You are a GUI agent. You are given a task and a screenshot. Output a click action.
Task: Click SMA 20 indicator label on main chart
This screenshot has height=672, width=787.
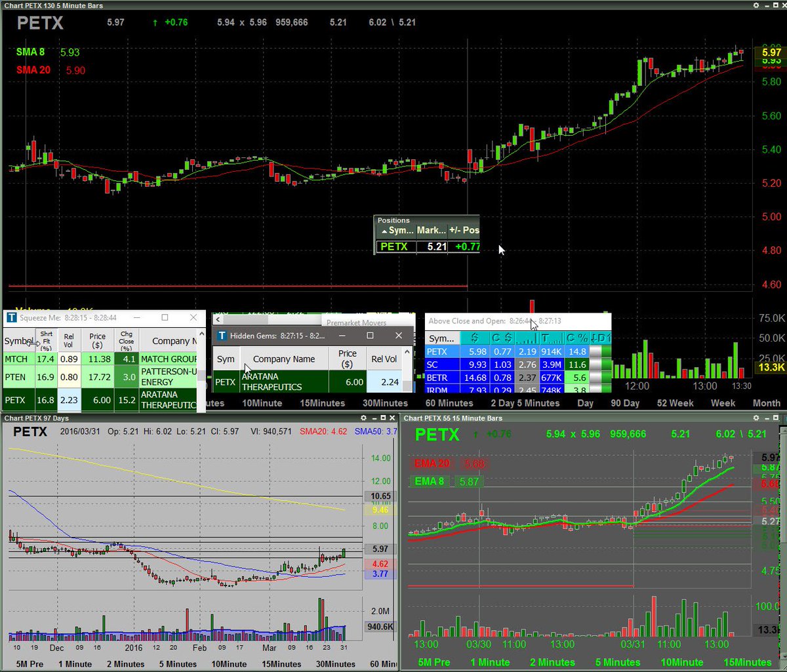[33, 70]
